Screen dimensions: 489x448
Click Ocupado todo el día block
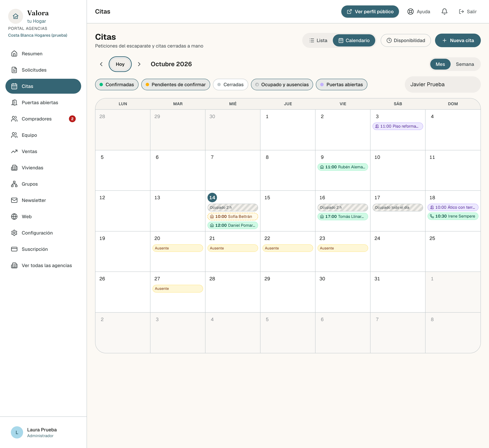(397, 208)
